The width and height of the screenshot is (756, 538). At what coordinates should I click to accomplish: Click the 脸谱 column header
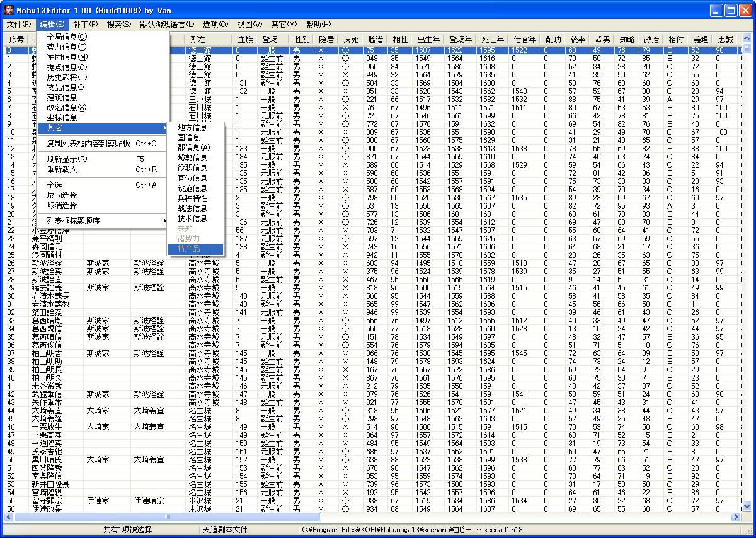[x=375, y=40]
